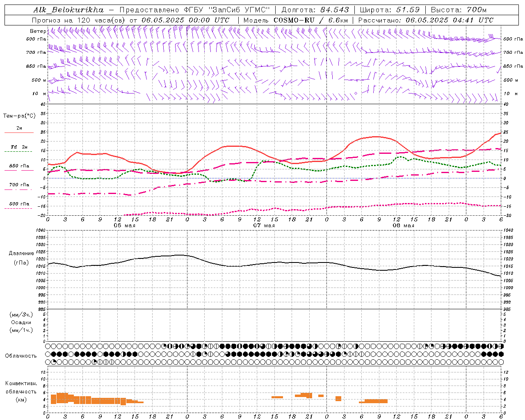This screenshot has height=420, width=525.
Task: Click the Прогноз на 120 часа(ов) text
Action: point(78,20)
